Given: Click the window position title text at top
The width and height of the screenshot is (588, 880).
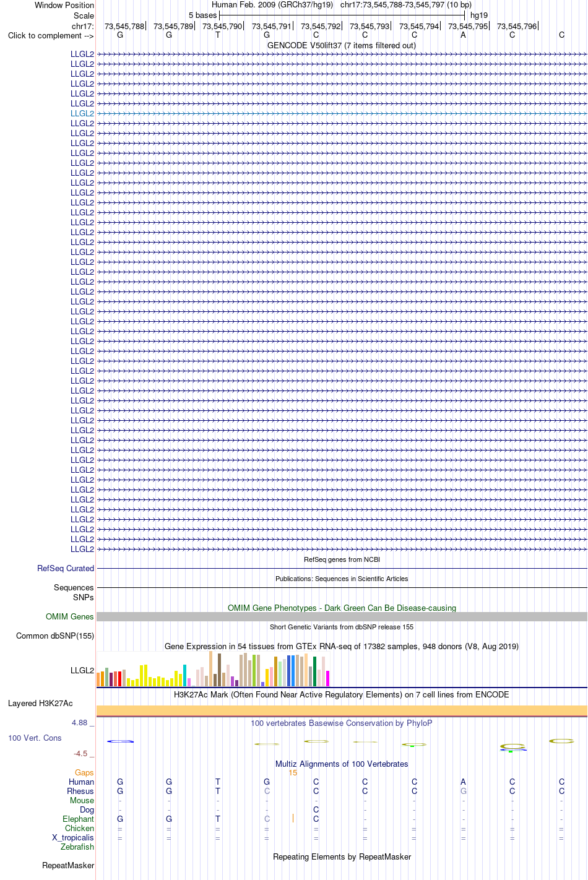Looking at the screenshot, I should point(342,5).
